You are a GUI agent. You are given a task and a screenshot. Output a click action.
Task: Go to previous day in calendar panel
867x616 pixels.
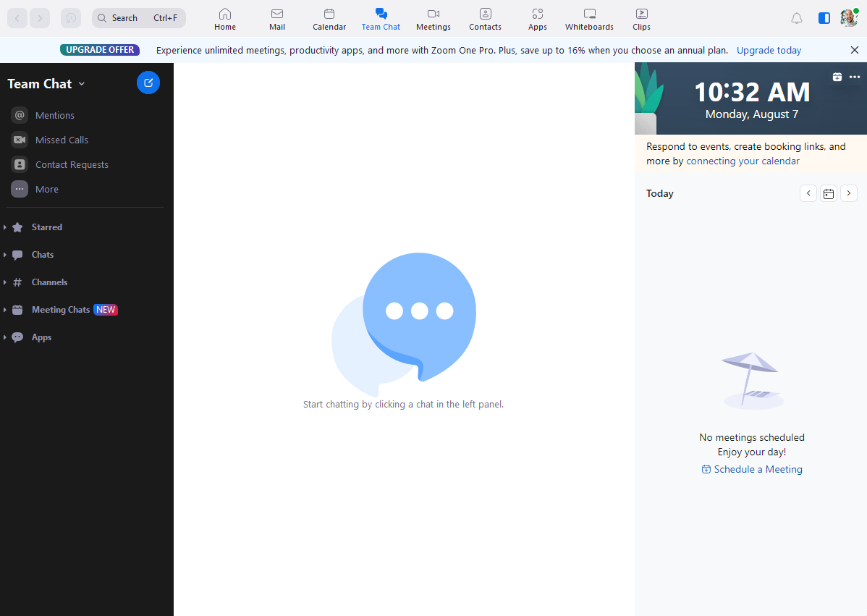coord(808,193)
